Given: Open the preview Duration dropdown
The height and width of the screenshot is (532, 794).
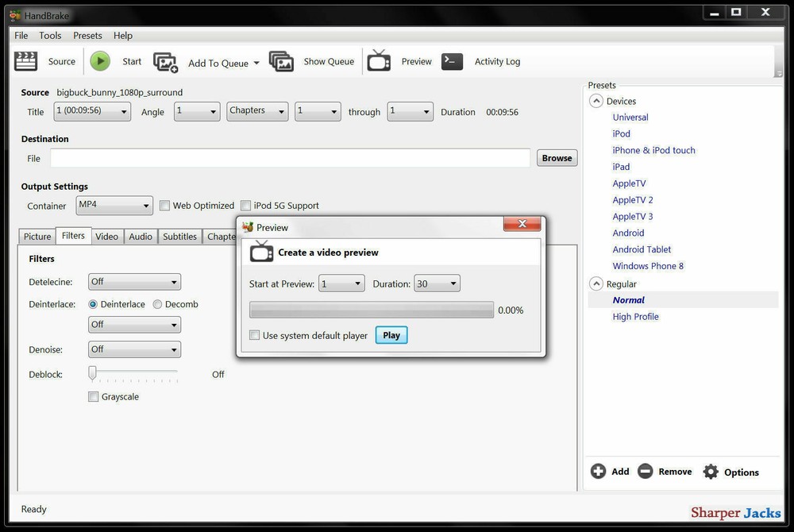Looking at the screenshot, I should 437,283.
